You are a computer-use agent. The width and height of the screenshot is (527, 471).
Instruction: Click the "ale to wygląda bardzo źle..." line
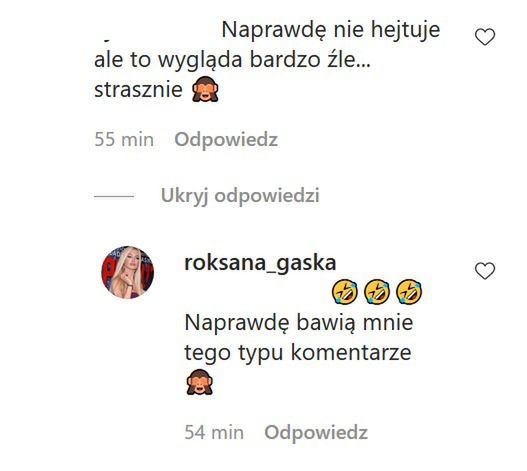coord(232,61)
